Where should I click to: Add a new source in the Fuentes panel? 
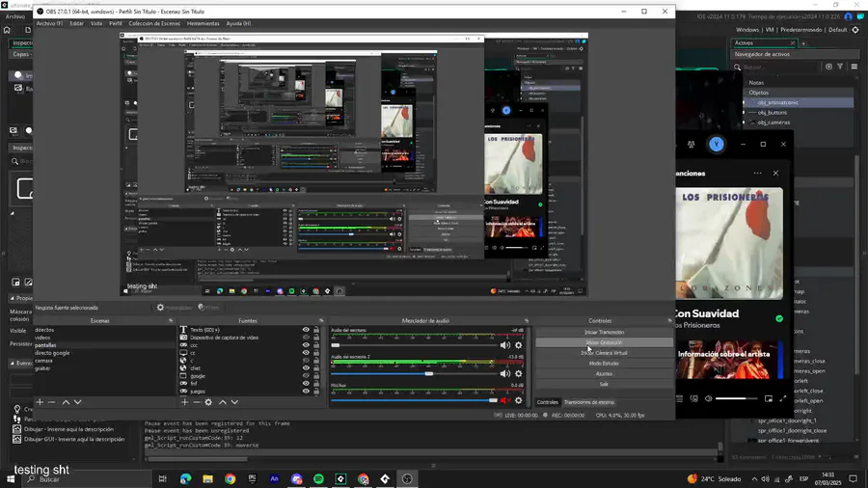(x=185, y=402)
